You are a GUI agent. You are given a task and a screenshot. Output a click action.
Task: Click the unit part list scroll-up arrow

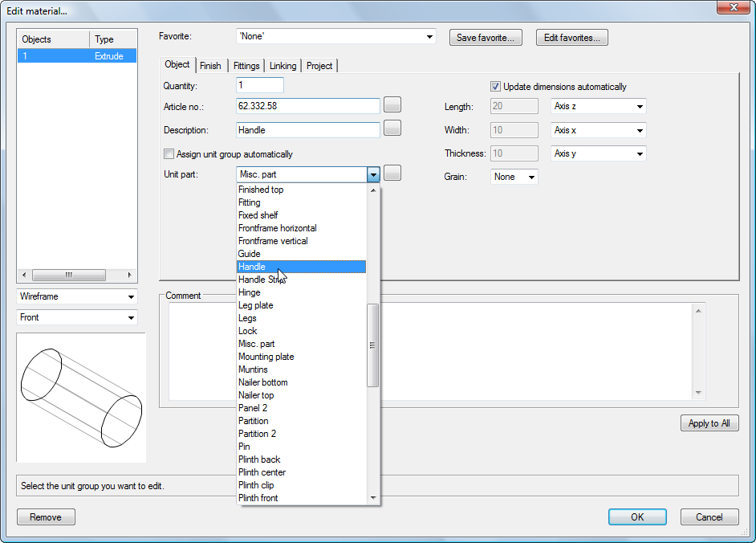pos(373,190)
